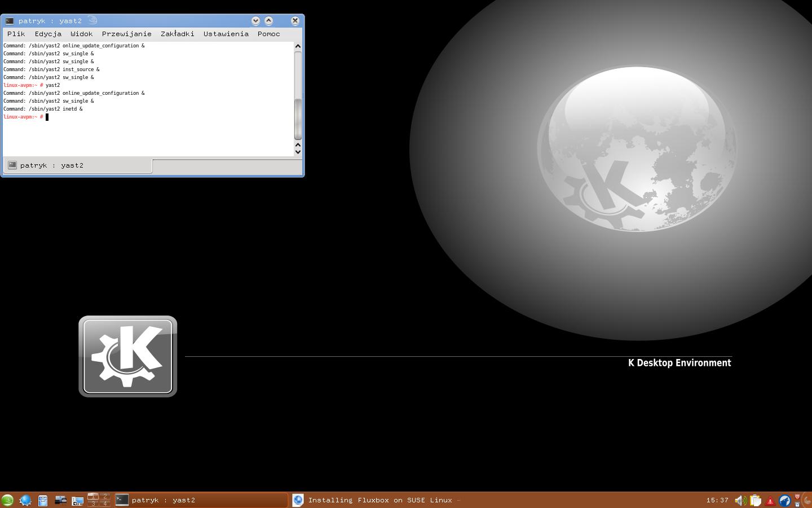
Task: Open the volume speaker tray icon
Action: click(x=740, y=501)
